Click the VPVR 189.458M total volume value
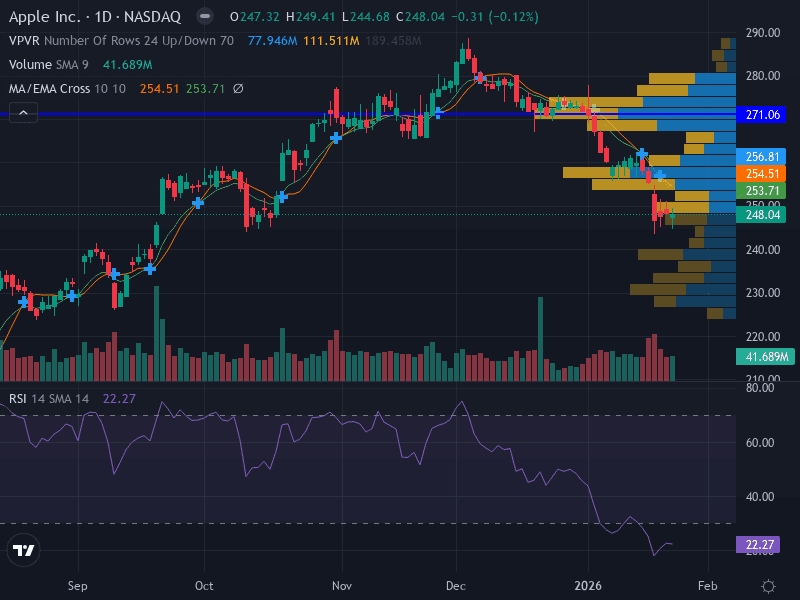The height and width of the screenshot is (600, 800). click(393, 41)
